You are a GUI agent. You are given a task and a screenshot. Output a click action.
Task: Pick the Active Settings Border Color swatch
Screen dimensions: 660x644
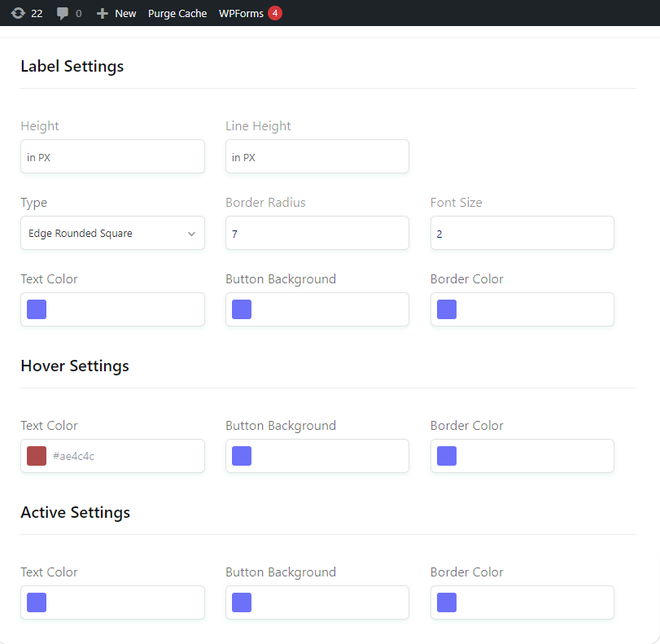(x=447, y=602)
